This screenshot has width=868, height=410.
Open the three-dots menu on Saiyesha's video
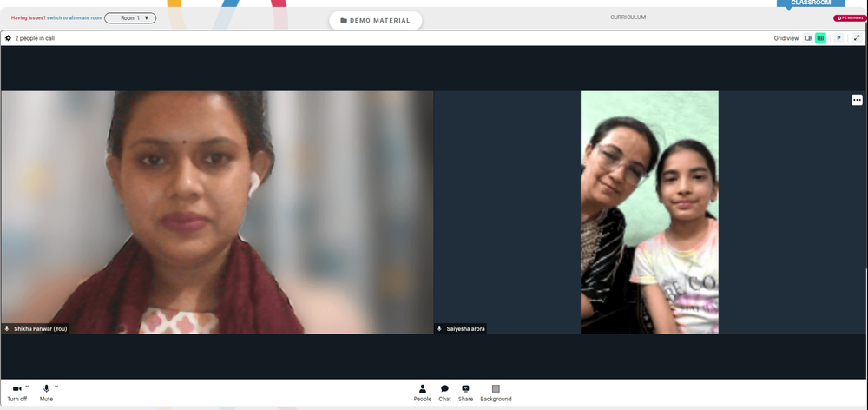(857, 100)
